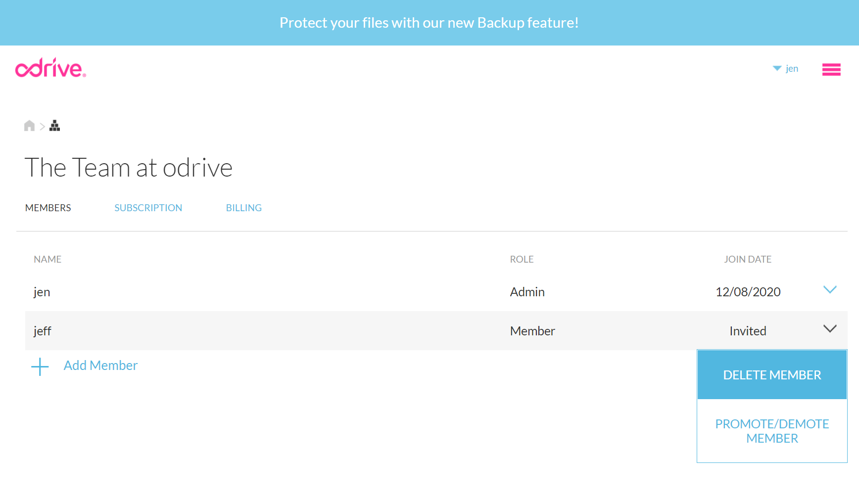Go to the Billing tab

[x=243, y=208]
